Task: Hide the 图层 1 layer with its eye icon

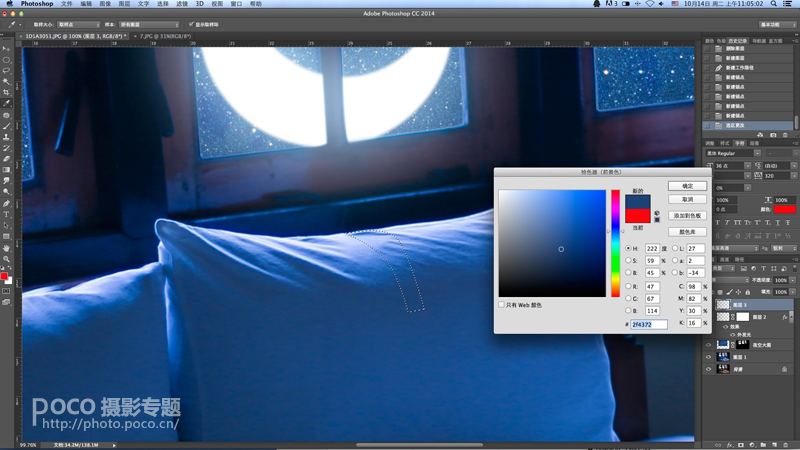Action: tap(708, 357)
